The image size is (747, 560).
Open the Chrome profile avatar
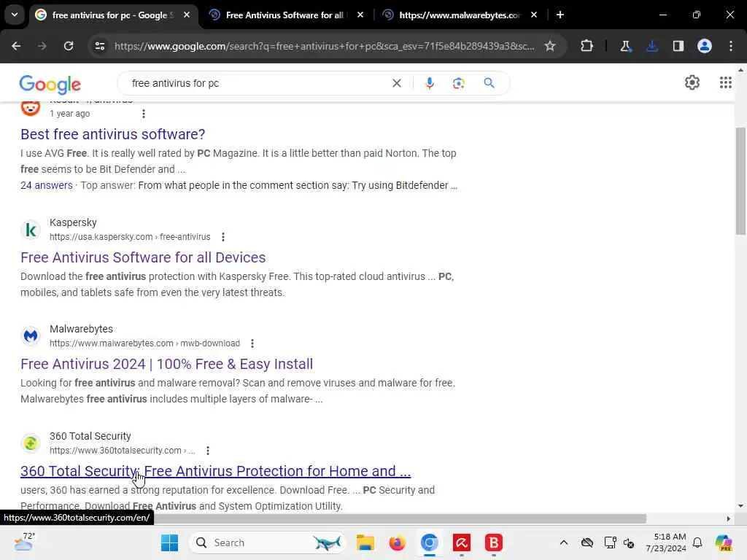coord(705,46)
